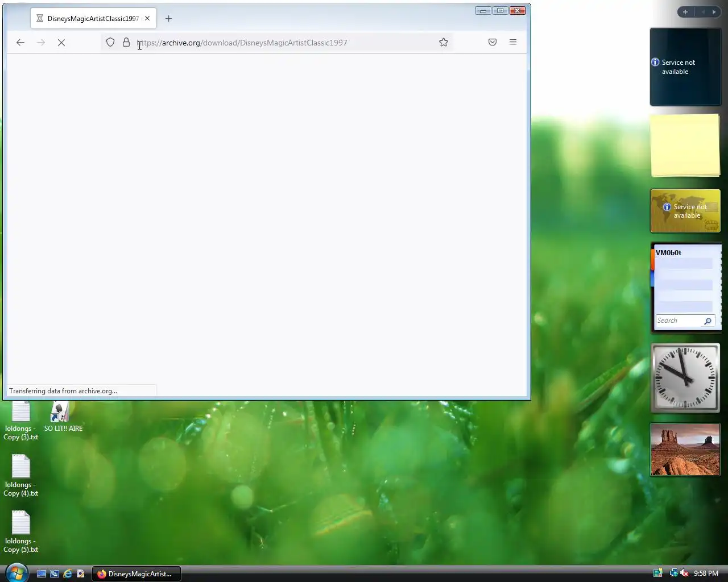Minimize the Firefox window

(x=483, y=11)
